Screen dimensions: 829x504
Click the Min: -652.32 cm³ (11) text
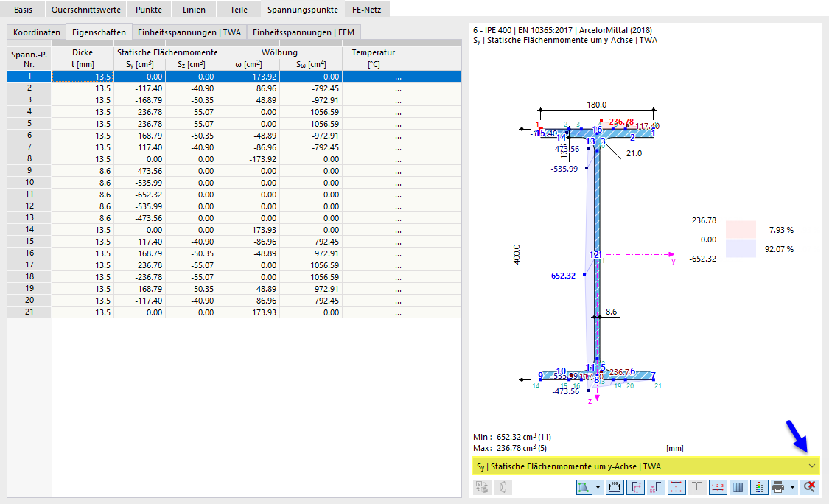click(512, 437)
